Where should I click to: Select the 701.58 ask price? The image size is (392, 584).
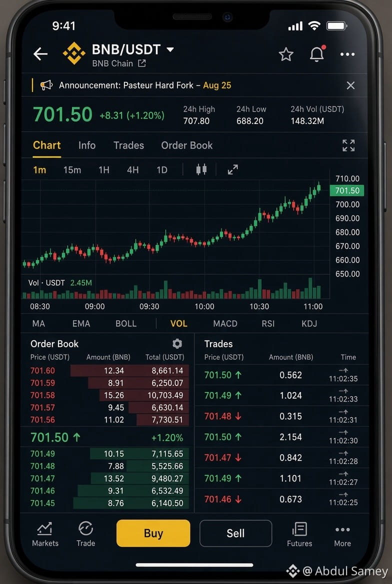(42, 395)
